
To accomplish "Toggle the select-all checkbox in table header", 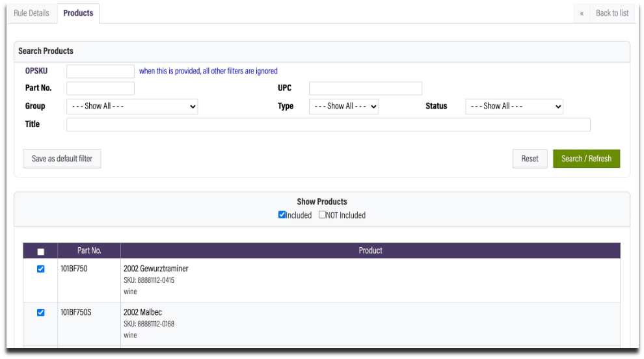I will [x=41, y=252].
